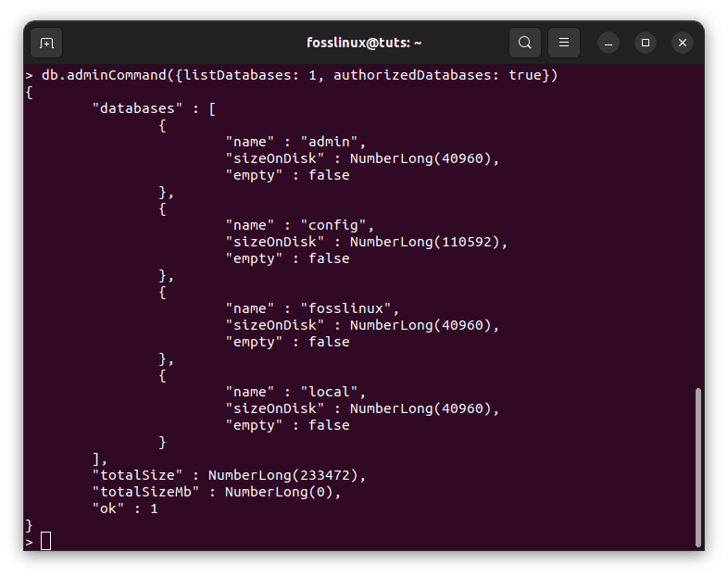Click the "ok" : 1 line

tap(125, 508)
